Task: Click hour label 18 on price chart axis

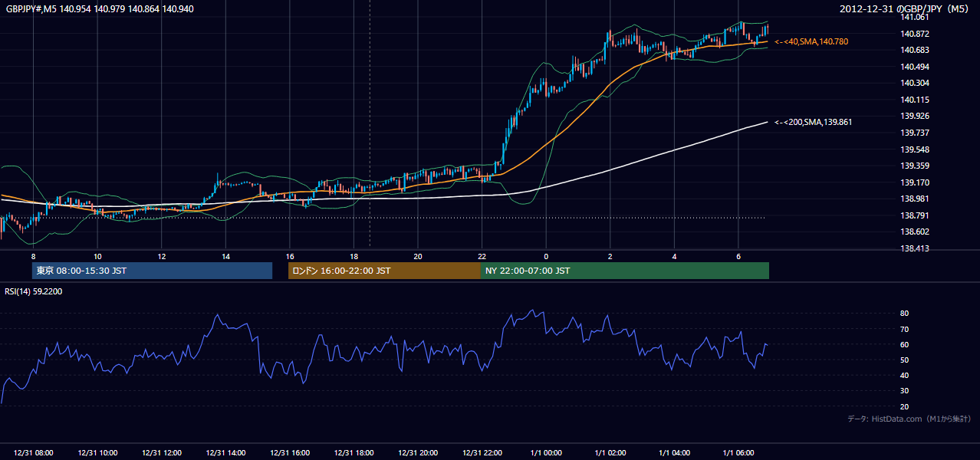Action: (x=354, y=256)
